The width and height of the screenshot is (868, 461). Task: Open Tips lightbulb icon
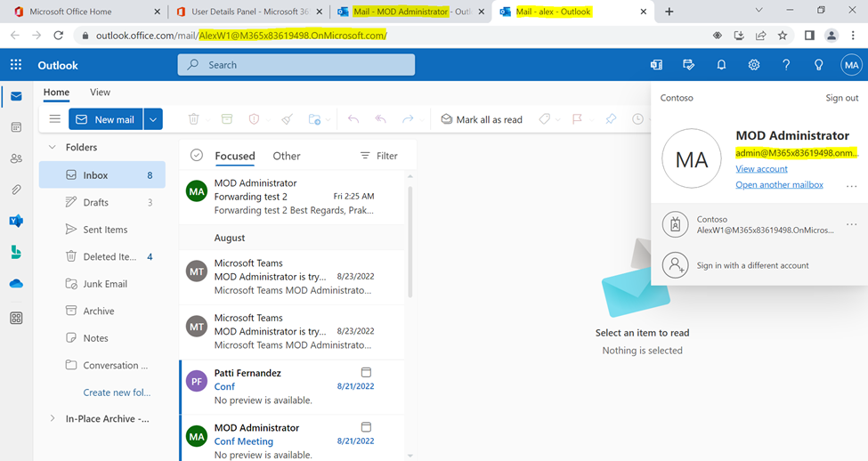pos(819,65)
